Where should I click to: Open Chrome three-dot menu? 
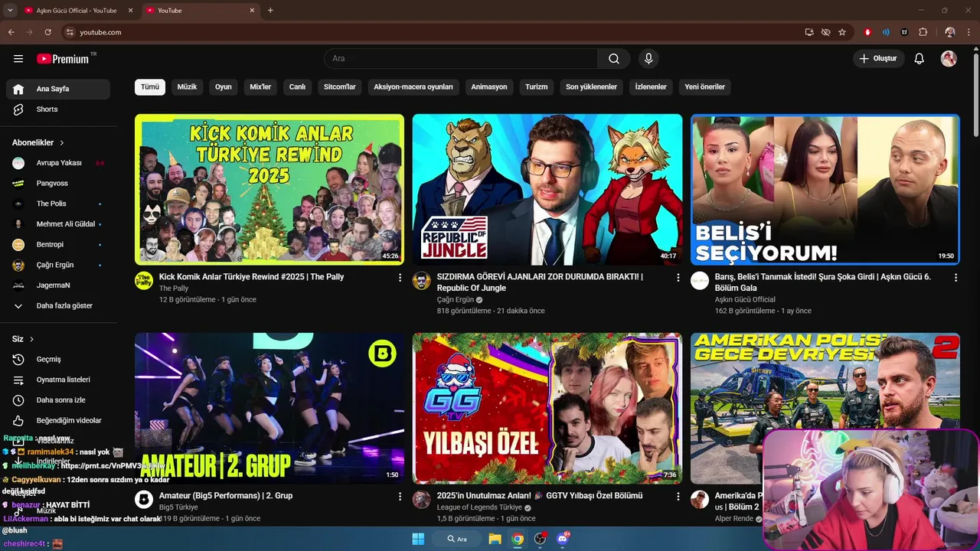point(969,32)
